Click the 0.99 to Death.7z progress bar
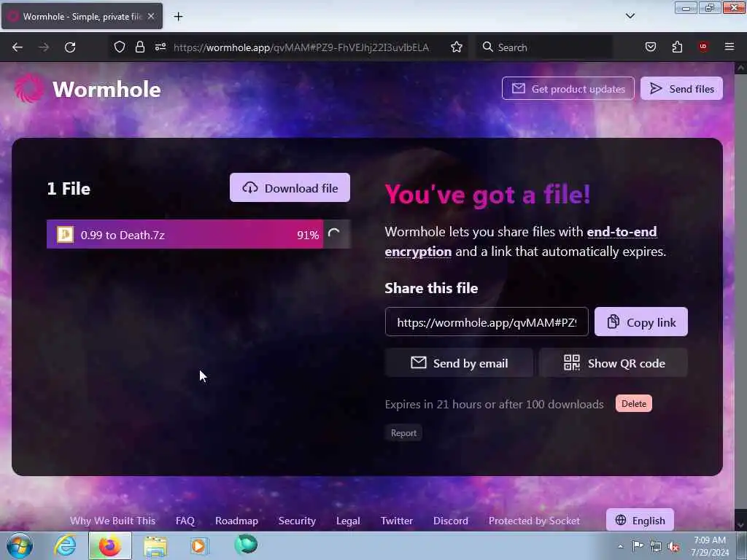Viewport: 747px width, 560px height. [198, 234]
